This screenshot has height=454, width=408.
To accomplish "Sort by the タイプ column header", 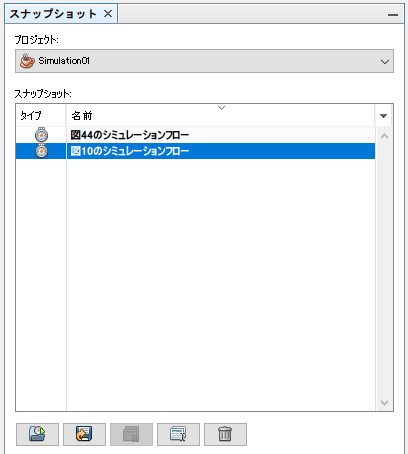I will click(41, 116).
